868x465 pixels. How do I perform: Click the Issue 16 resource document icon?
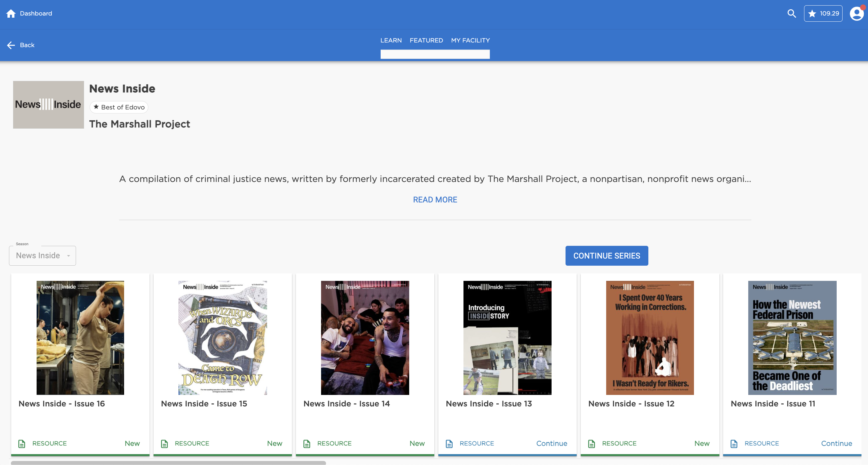pos(22,443)
